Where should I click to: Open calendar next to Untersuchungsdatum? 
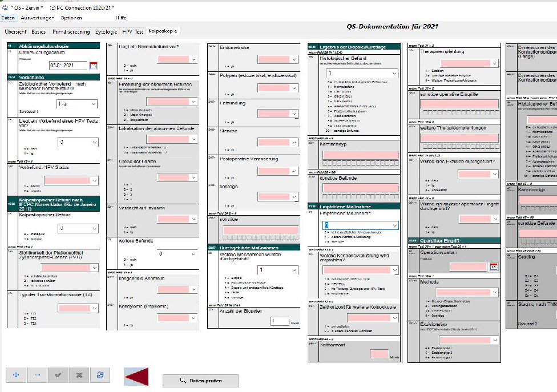click(x=94, y=66)
